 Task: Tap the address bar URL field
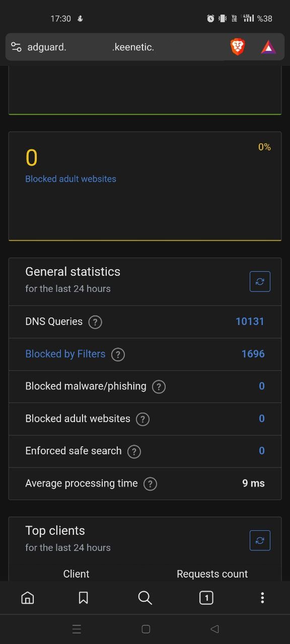pyautogui.click(x=121, y=47)
